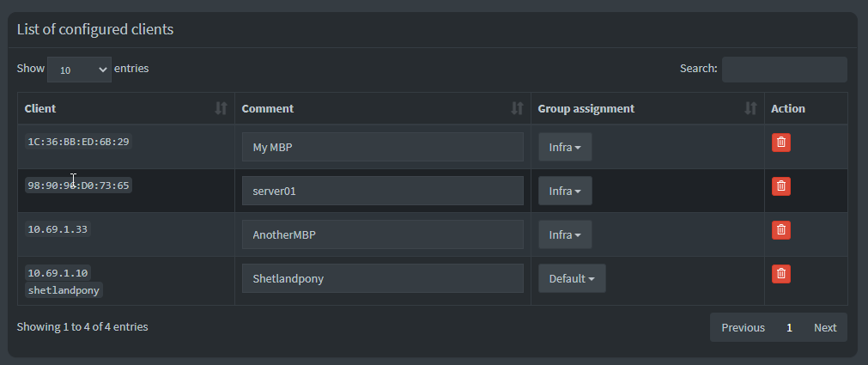868x365 pixels.
Task: Delete the My MBP client entry
Action: click(x=781, y=143)
